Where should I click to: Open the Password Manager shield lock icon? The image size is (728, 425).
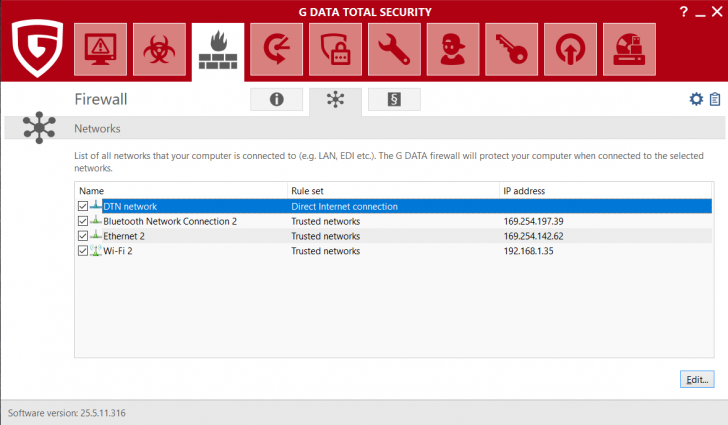tap(335, 49)
